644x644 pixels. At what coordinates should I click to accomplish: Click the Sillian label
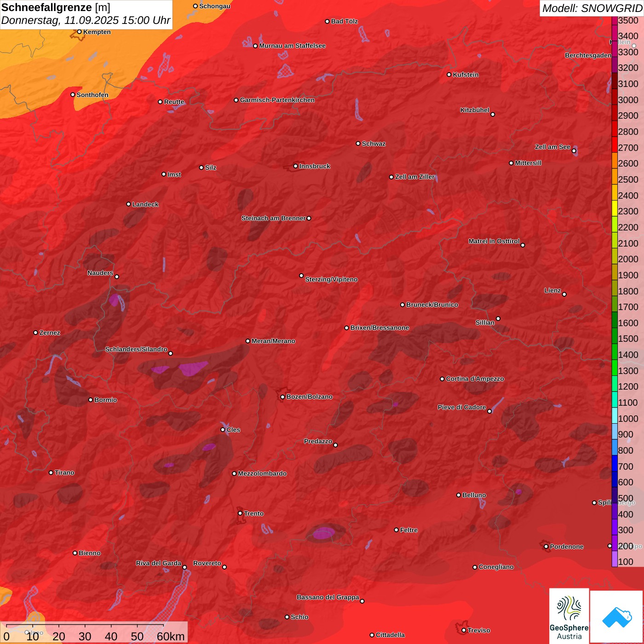tap(485, 322)
